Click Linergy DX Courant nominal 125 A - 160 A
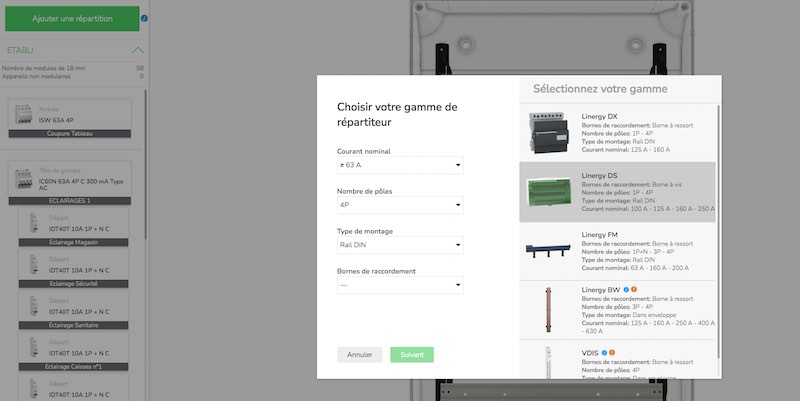The width and height of the screenshot is (800, 401). coord(626,150)
